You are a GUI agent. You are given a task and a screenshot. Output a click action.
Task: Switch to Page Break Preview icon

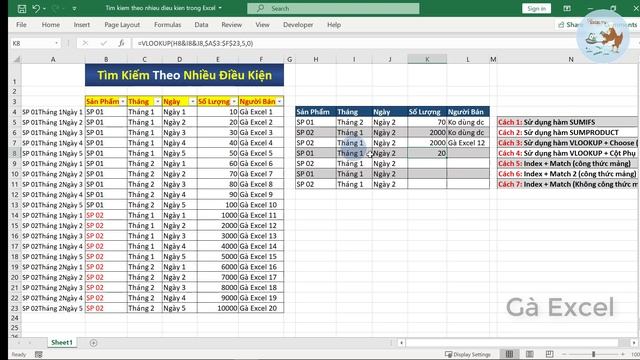[x=549, y=354]
